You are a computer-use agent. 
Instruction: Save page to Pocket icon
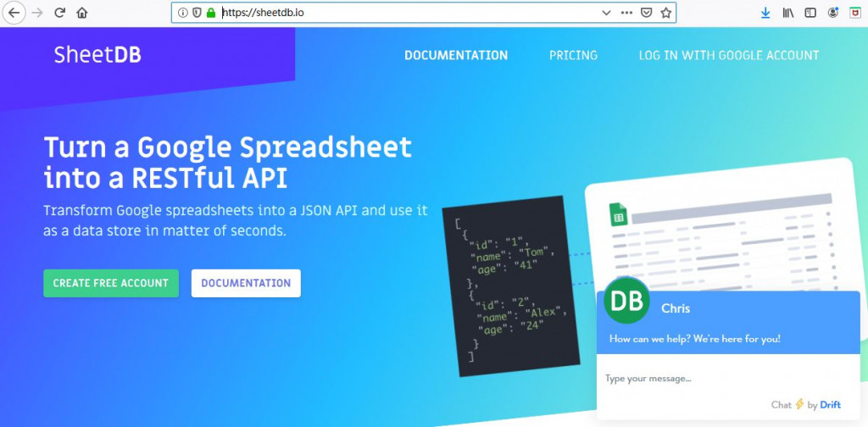(646, 13)
